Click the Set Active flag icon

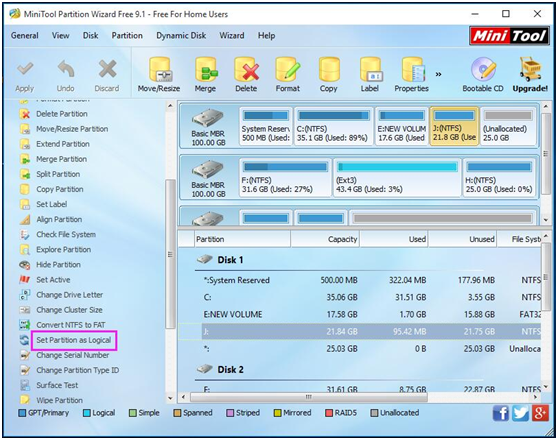pyautogui.click(x=25, y=280)
